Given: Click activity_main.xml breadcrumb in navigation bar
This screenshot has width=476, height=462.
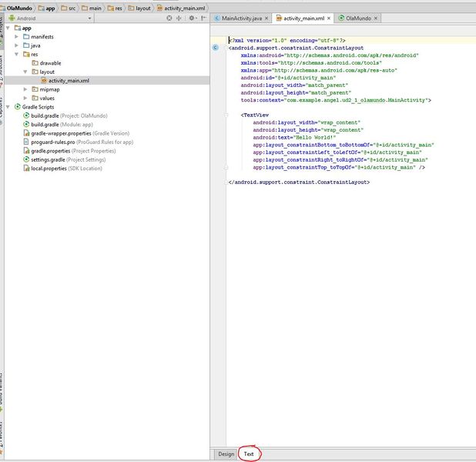Looking at the screenshot, I should tap(181, 8).
